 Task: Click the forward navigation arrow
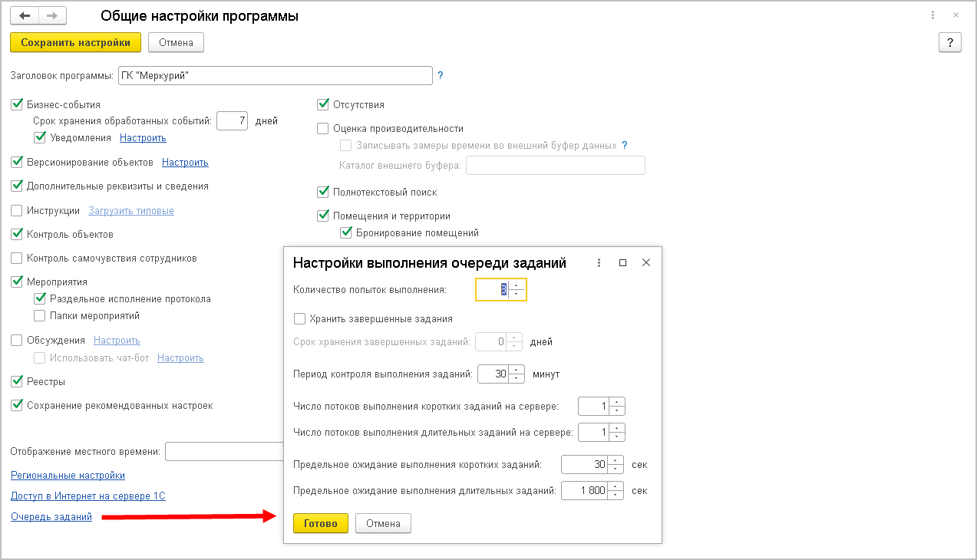52,15
